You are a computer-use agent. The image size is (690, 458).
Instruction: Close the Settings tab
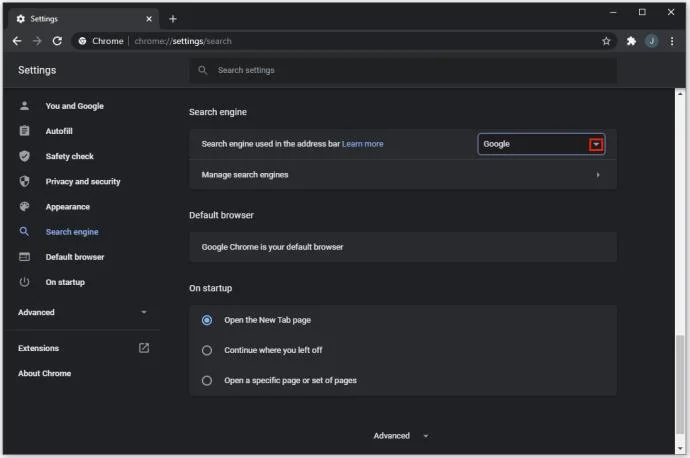pos(149,19)
